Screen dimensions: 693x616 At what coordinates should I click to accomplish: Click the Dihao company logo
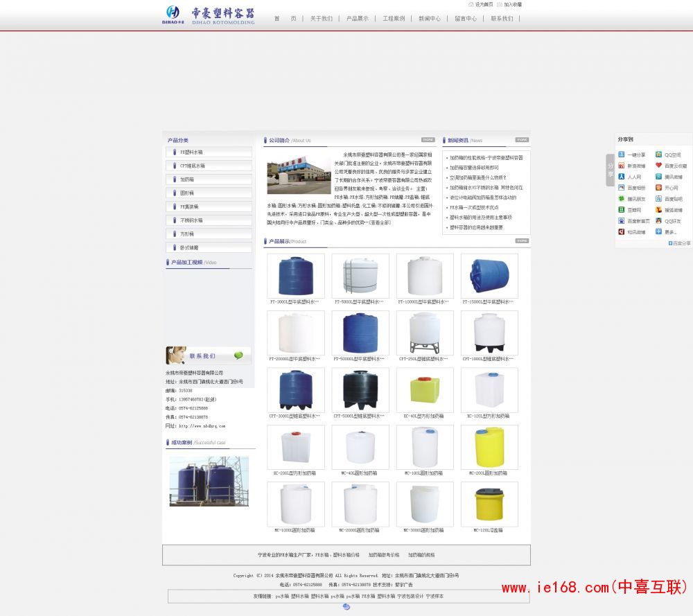[x=209, y=14]
